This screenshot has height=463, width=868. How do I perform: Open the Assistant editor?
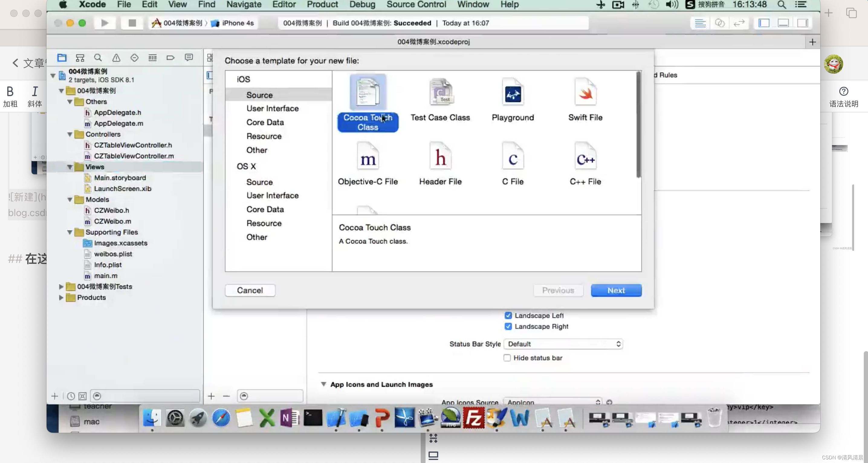point(720,23)
